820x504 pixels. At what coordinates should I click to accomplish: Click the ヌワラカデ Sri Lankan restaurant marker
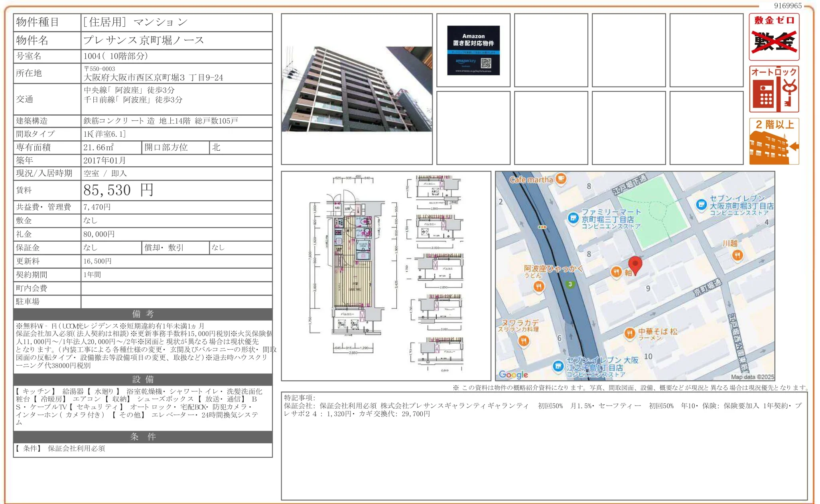(524, 340)
